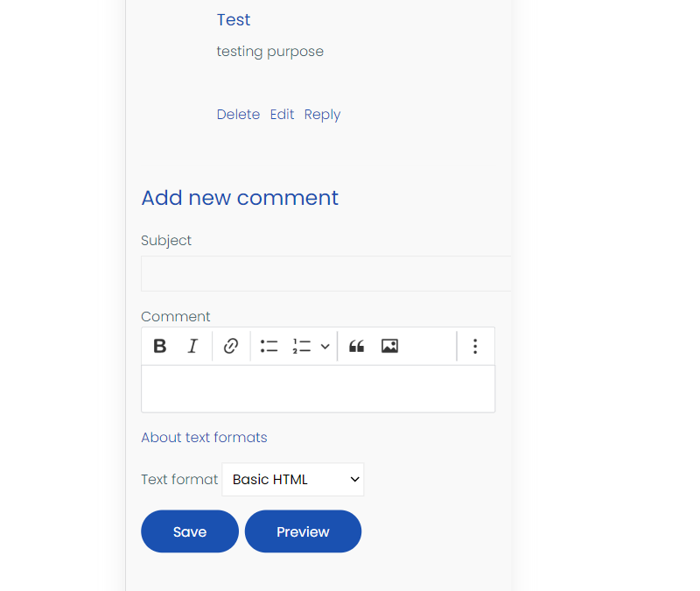Viewport: 700px width, 591px height.
Task: Delete the Test comment
Action: 238,114
